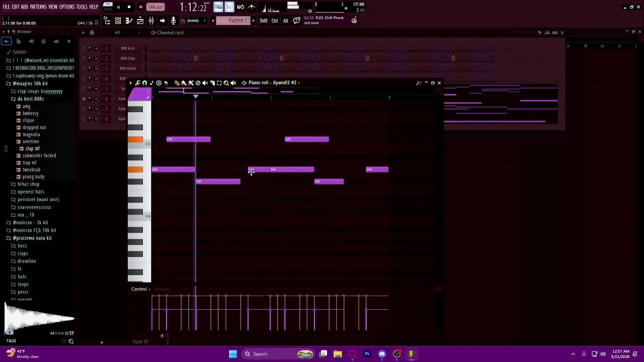Image resolution: width=644 pixels, height=362 pixels.
Task: Select the 808 Kick channel button
Action: click(128, 48)
